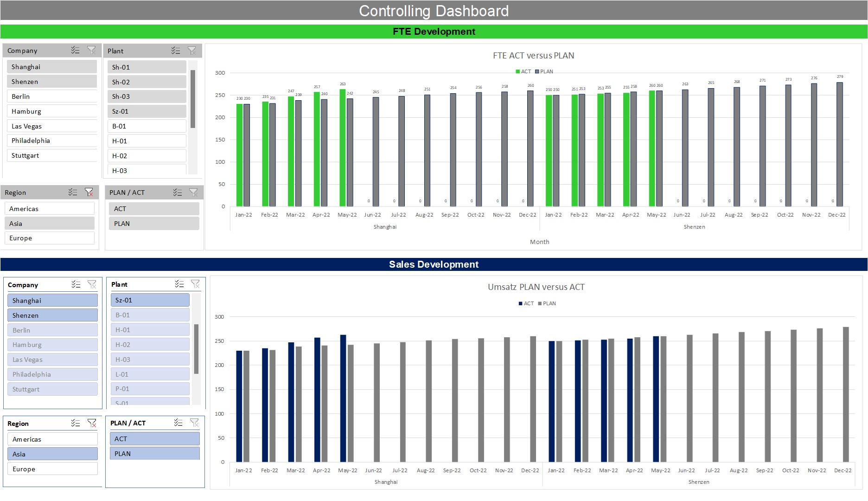Viewport: 868px width, 501px height.
Task: Toggle multi-select in FTE Company slicer
Action: 75,50
